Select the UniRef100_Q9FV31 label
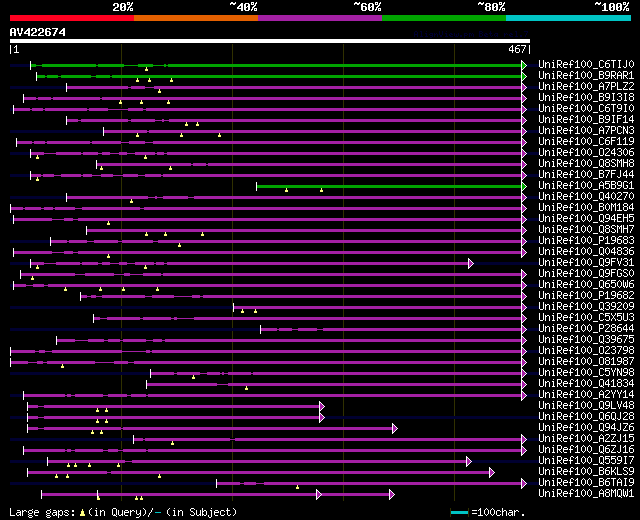The image size is (640, 520). point(586,263)
